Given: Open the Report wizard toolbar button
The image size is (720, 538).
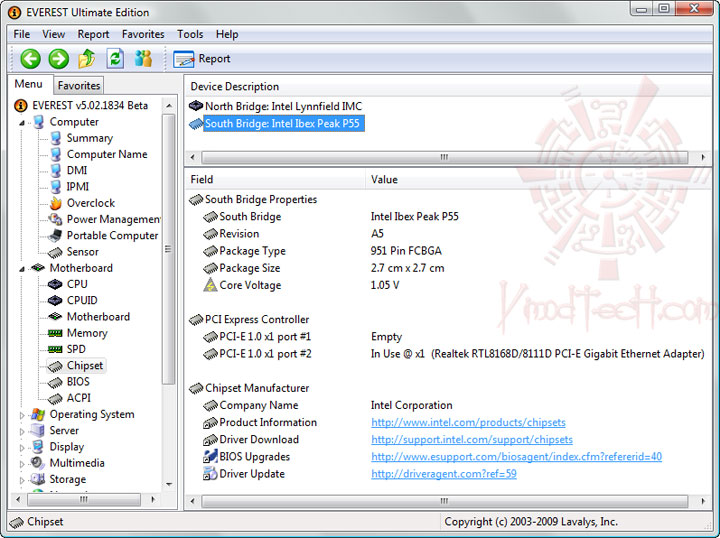Looking at the screenshot, I should [202, 59].
